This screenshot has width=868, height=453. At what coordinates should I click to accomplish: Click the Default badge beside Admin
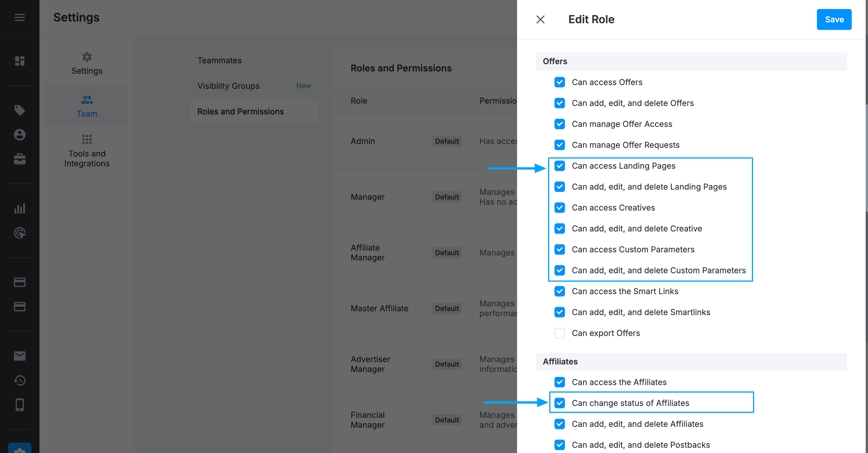(x=447, y=141)
